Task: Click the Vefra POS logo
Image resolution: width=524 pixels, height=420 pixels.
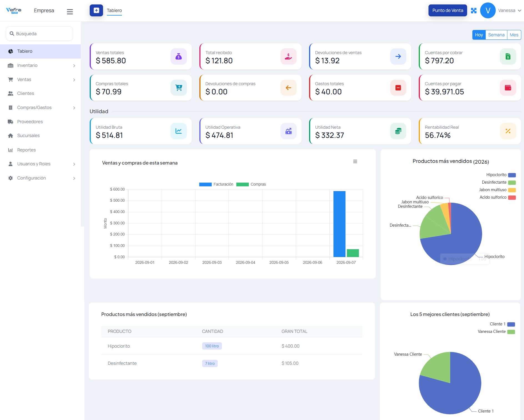Action: pyautogui.click(x=14, y=11)
